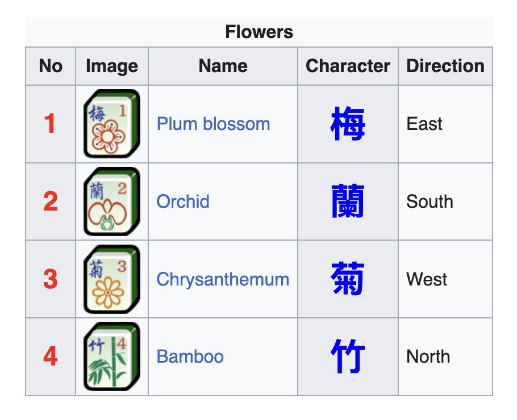Click the blue 蘭 character
Screen dimensions: 517x420
click(x=347, y=202)
